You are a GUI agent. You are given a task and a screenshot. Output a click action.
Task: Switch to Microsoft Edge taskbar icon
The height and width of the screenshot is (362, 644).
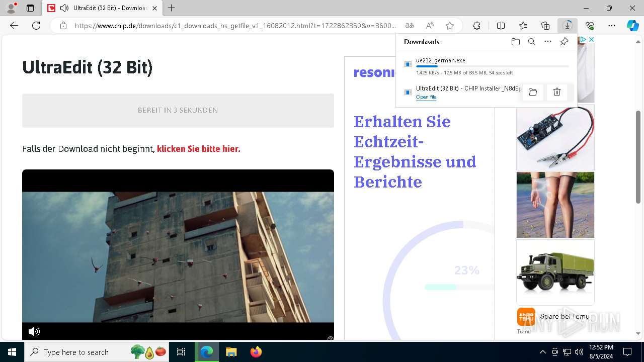pyautogui.click(x=207, y=352)
